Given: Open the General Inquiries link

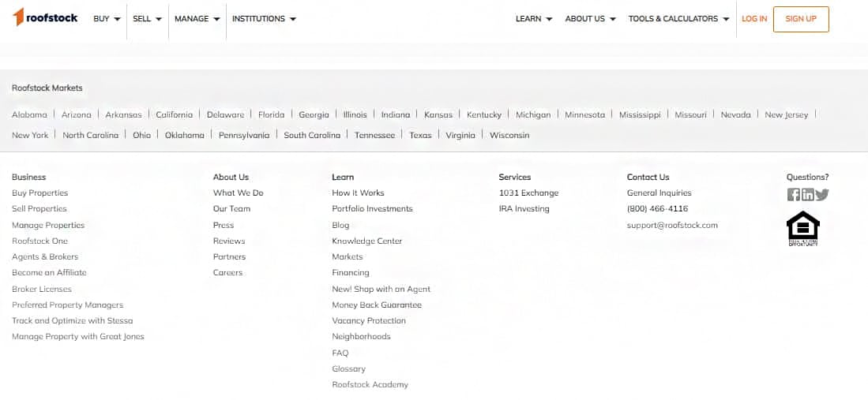Looking at the screenshot, I should tap(659, 193).
